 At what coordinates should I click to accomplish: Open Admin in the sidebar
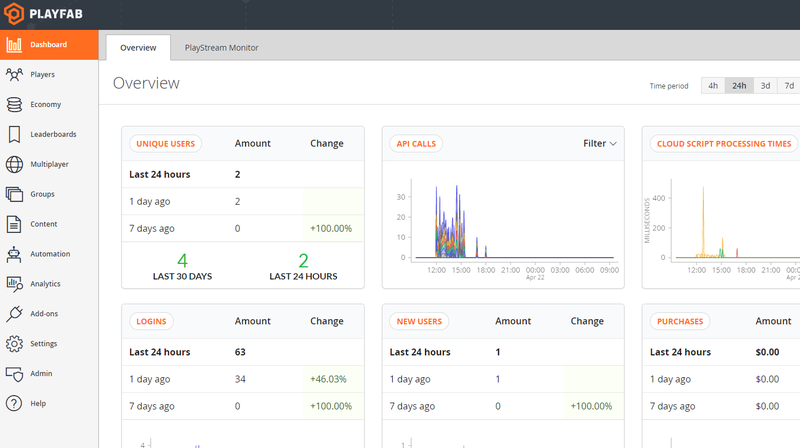point(41,374)
